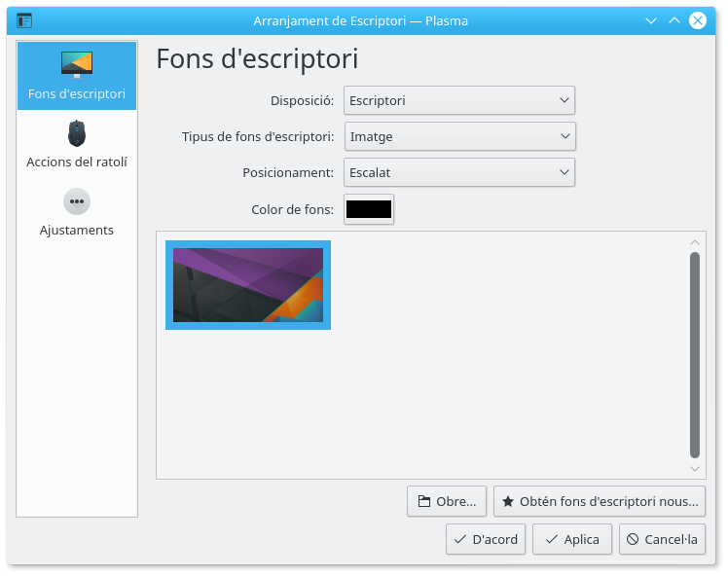Click the prohibition icon on Cancel·la
Screen dimensions: 728x577
coord(633,540)
